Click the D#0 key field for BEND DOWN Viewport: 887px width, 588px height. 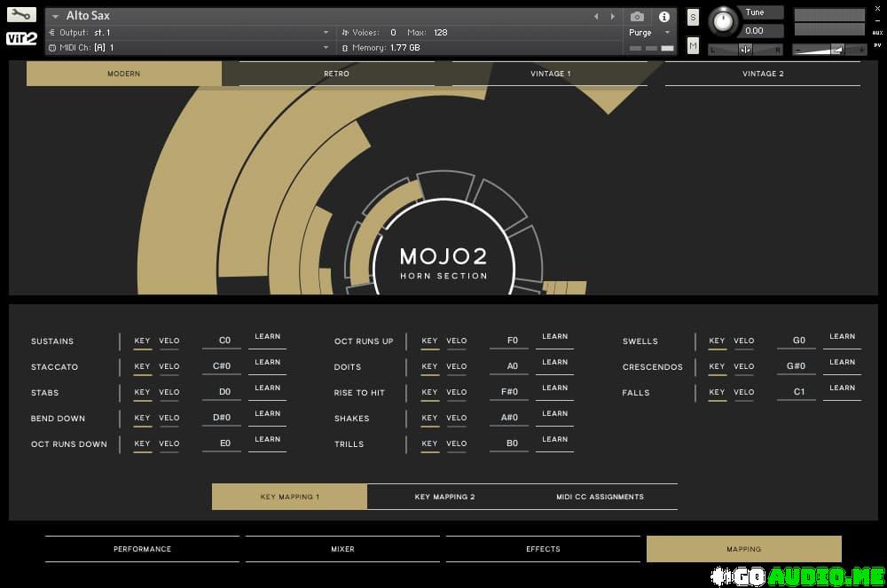[222, 418]
